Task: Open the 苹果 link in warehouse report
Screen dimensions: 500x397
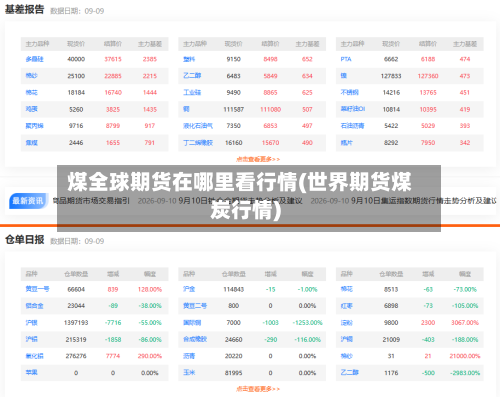Action: (x=32, y=373)
